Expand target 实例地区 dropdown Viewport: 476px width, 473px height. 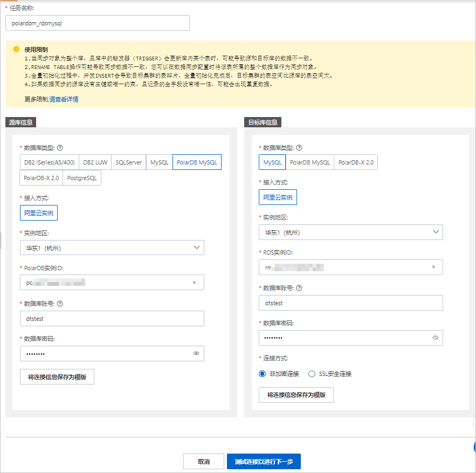(350, 232)
